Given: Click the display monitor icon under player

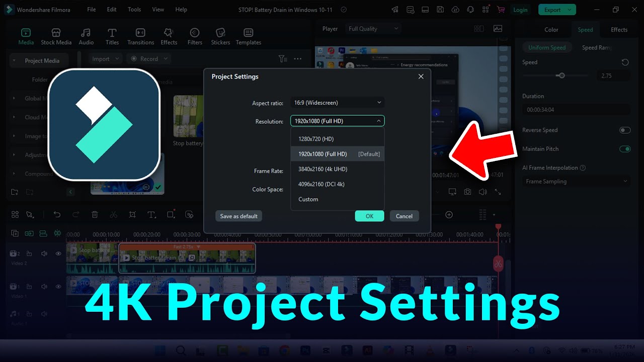Looking at the screenshot, I should click(452, 192).
